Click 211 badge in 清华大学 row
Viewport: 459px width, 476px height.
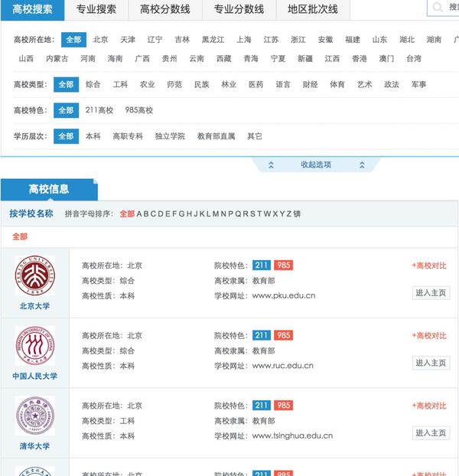tap(262, 406)
